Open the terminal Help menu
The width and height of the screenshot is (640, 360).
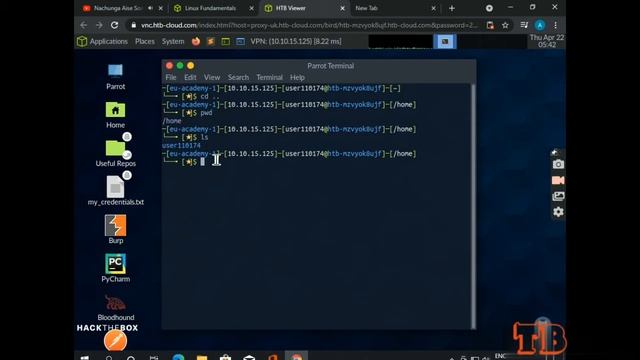coord(297,77)
